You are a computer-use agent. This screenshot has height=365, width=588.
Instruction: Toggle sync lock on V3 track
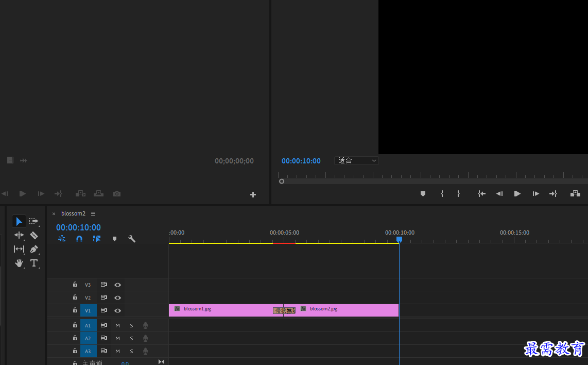(x=104, y=285)
